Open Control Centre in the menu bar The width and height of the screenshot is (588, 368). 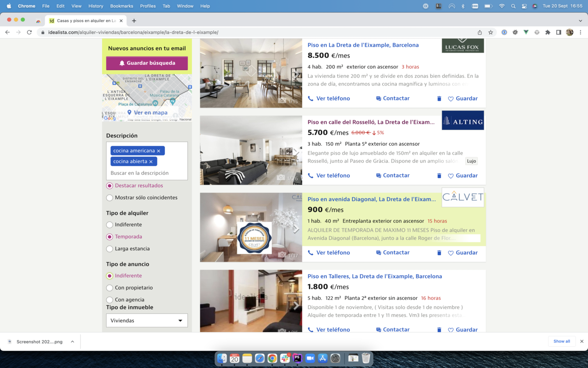click(x=524, y=6)
